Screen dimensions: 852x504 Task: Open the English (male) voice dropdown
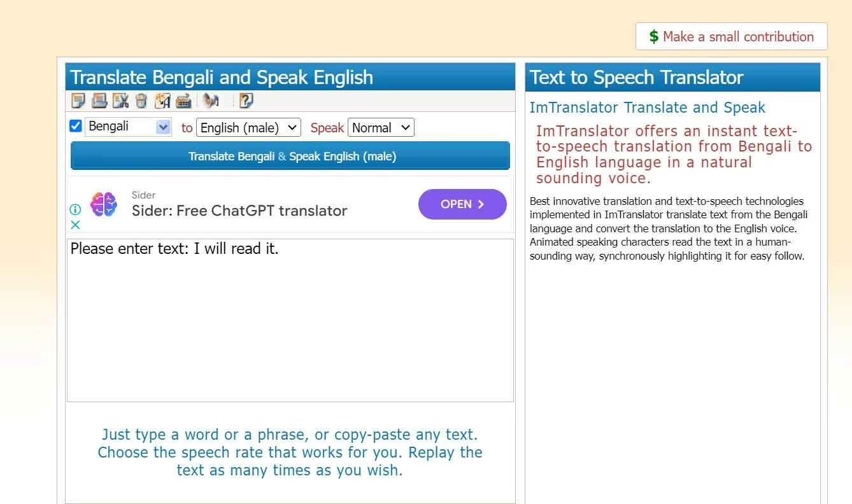pos(248,127)
